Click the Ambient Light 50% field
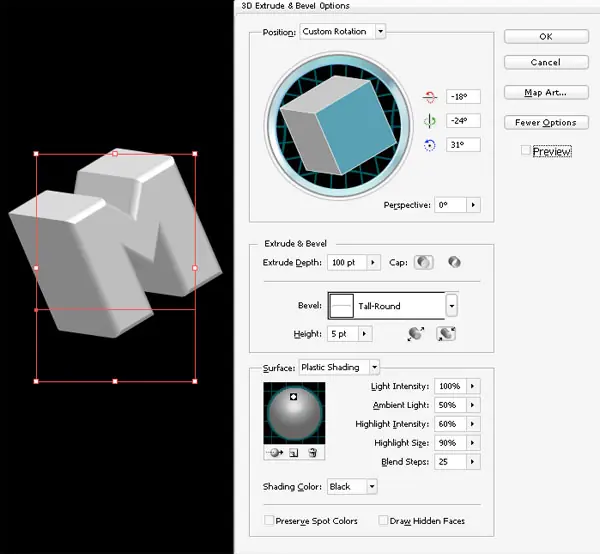600x554 pixels. pyautogui.click(x=450, y=405)
